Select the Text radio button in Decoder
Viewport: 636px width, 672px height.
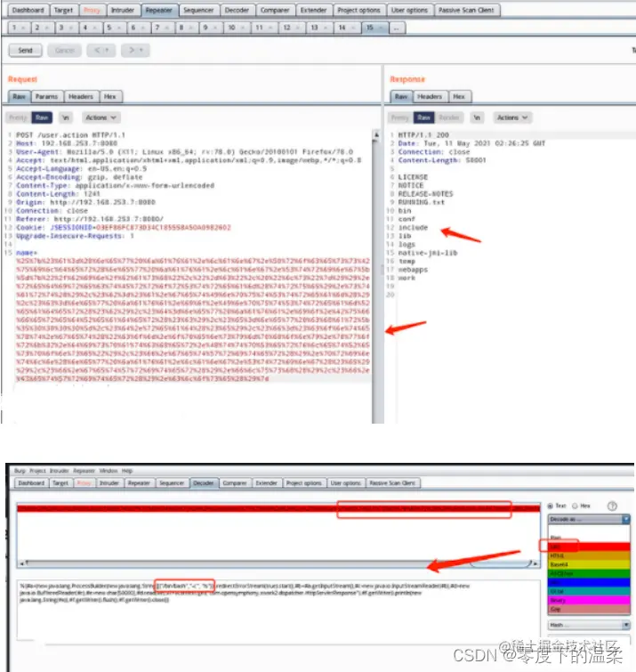551,506
